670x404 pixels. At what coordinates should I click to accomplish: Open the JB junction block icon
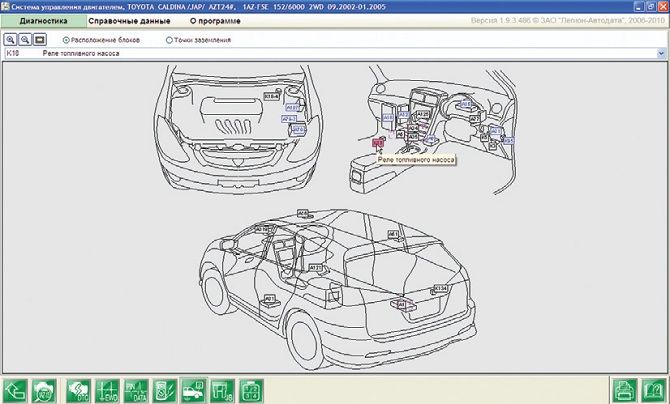coord(223,391)
